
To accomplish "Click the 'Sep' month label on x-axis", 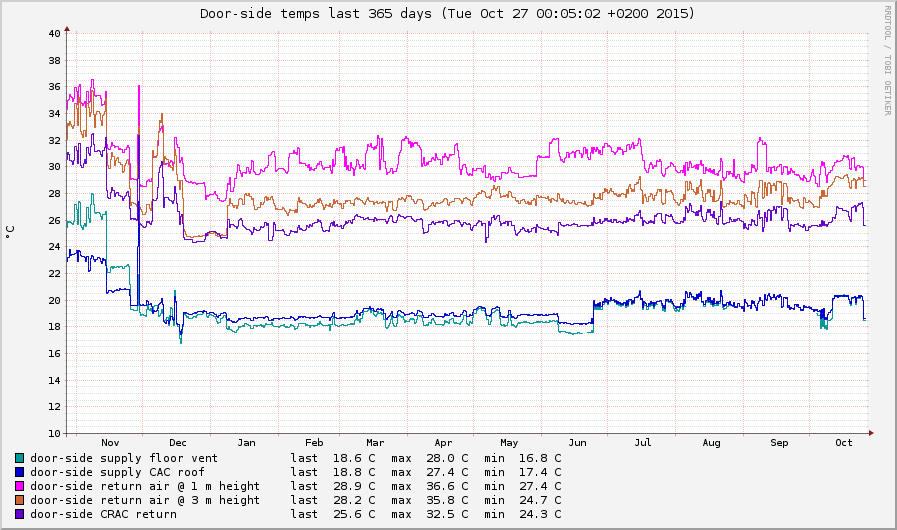I will (x=779, y=443).
